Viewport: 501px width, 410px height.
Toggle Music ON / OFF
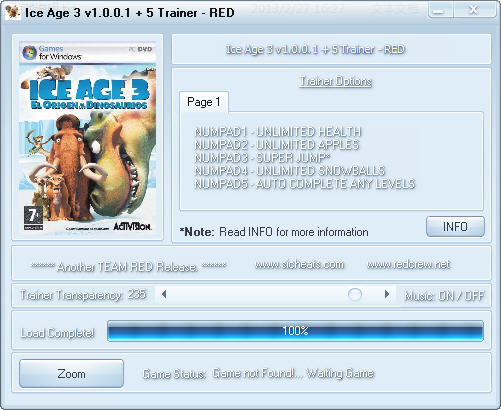coord(444,296)
